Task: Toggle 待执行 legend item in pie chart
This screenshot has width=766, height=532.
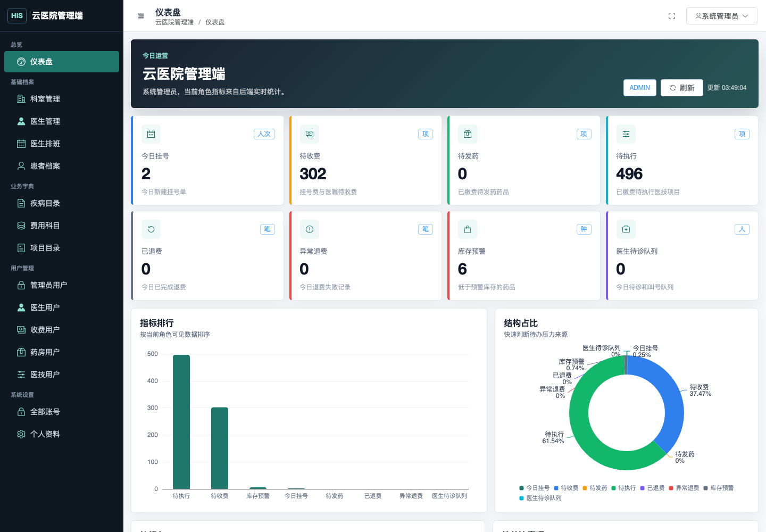Action: 623,488
